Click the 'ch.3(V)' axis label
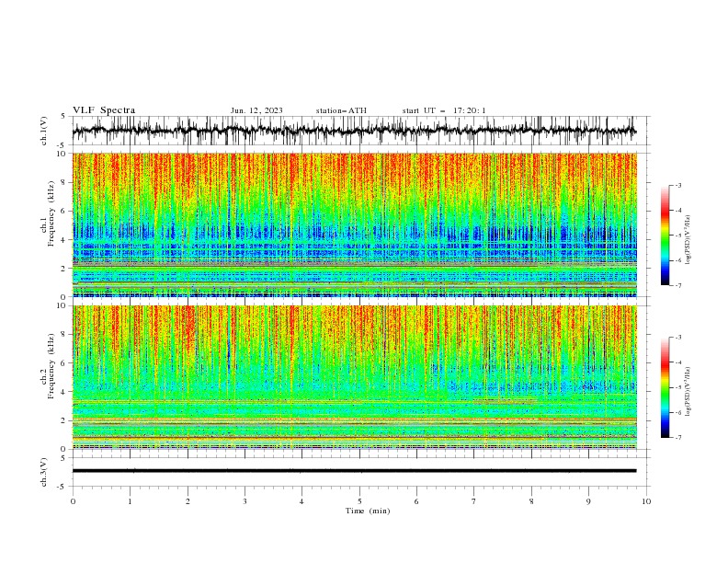This screenshot has width=728, height=563. click(44, 472)
